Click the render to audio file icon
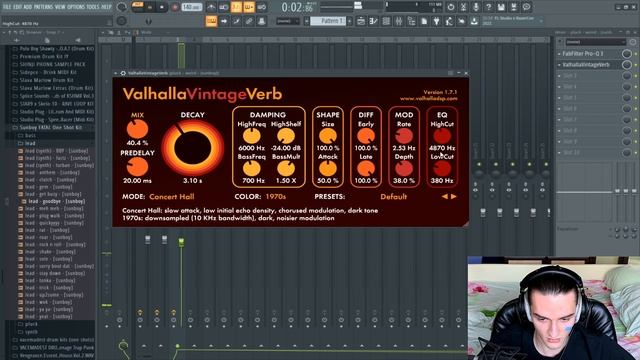The width and height of the screenshot is (640, 360). pyautogui.click(x=514, y=7)
